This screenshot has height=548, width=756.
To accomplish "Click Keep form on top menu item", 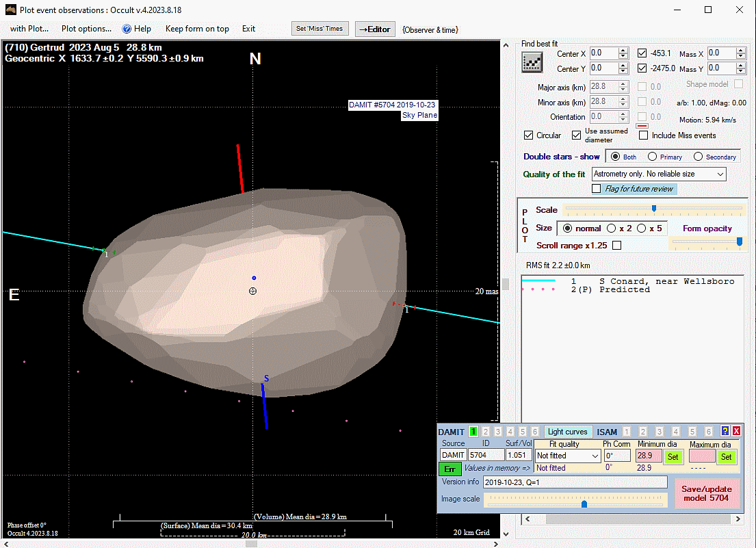I will (197, 29).
